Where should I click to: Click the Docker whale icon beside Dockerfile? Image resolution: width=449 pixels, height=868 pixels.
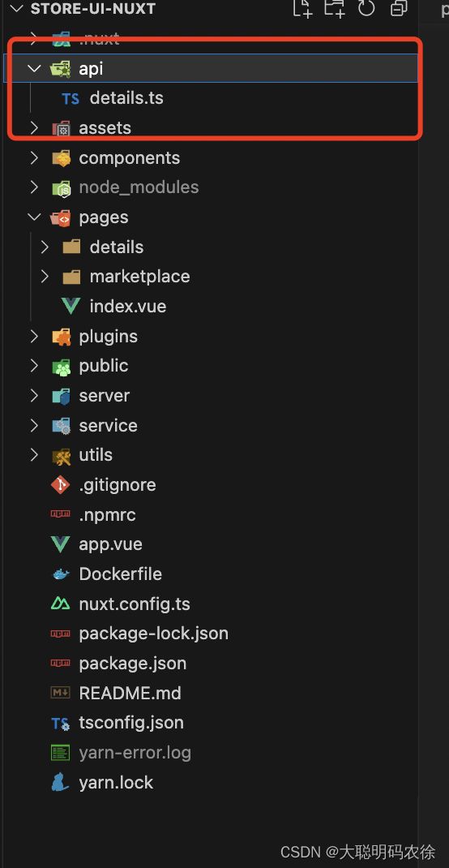pyautogui.click(x=61, y=574)
